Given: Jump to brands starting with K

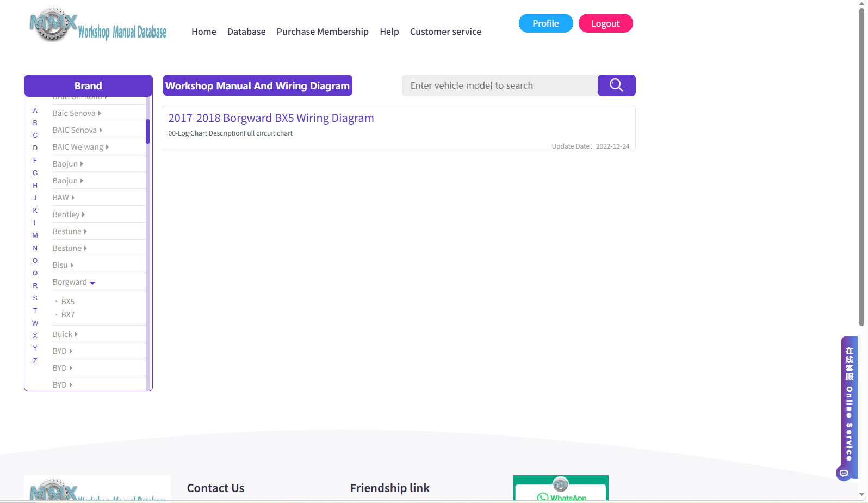Looking at the screenshot, I should (x=35, y=211).
